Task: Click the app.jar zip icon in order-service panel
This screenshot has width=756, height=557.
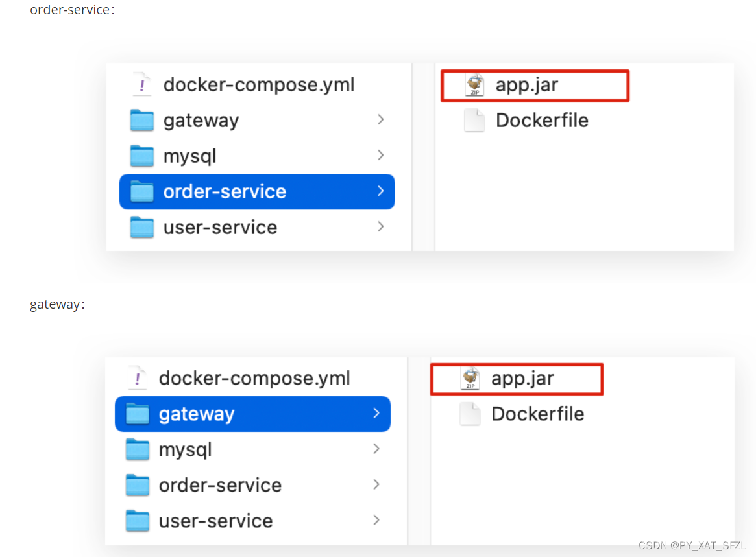Action: point(475,85)
